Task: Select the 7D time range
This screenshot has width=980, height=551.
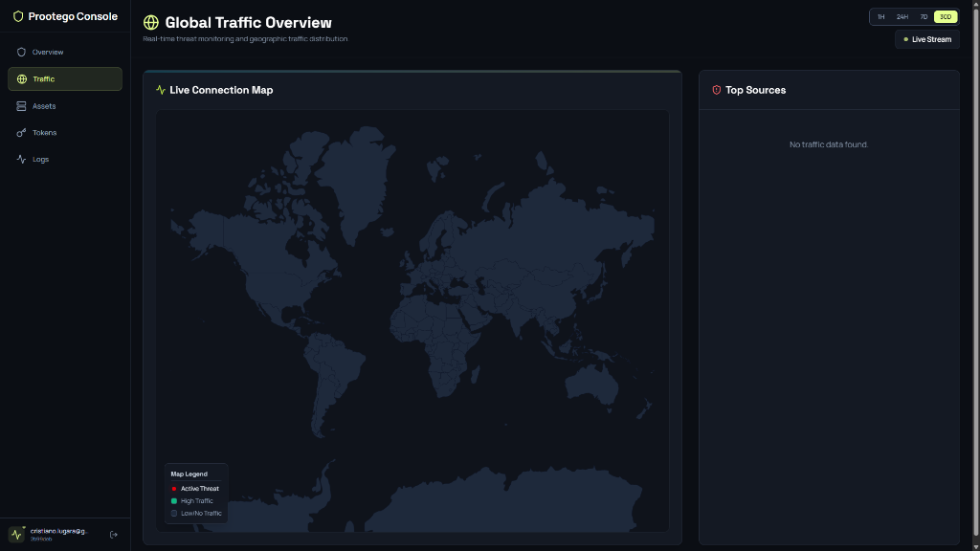Action: click(x=924, y=17)
